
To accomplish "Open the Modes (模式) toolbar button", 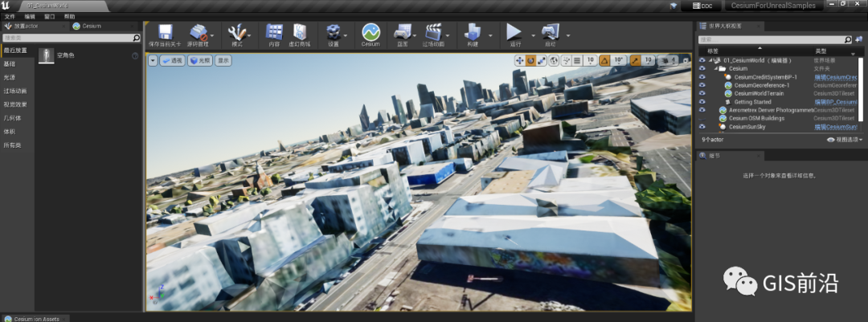I will pyautogui.click(x=237, y=35).
